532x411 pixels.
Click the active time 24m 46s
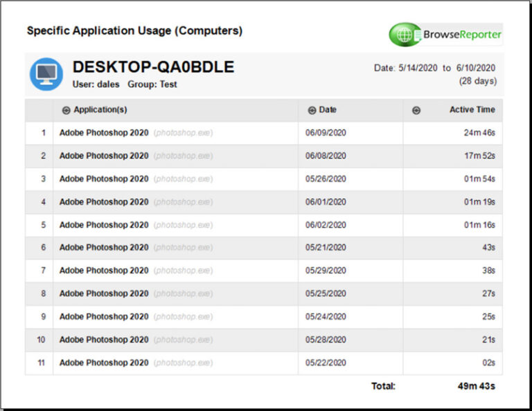pyautogui.click(x=479, y=133)
